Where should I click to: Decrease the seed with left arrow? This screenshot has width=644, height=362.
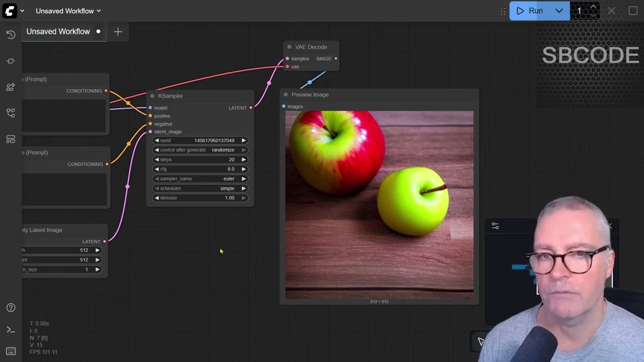[x=156, y=140]
